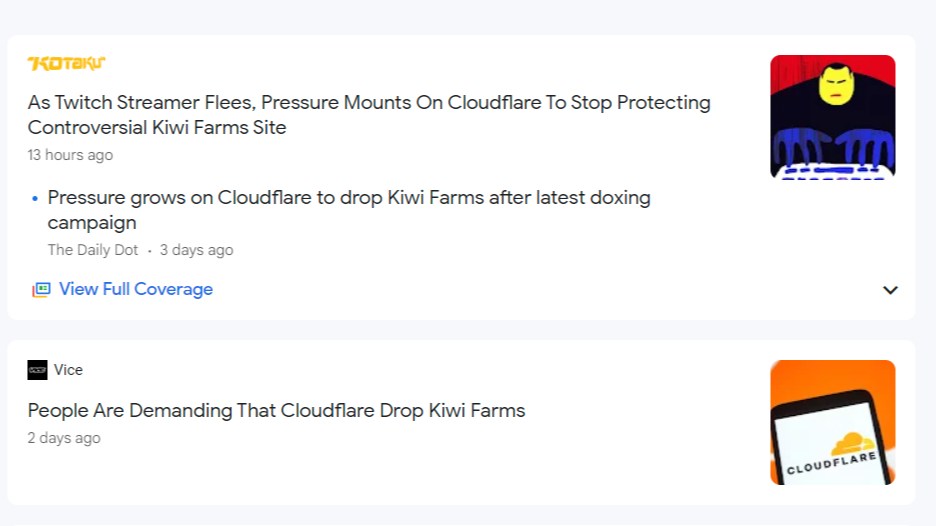Open Pressure grows on Cloudflare article
The height and width of the screenshot is (526, 936).
(x=349, y=210)
